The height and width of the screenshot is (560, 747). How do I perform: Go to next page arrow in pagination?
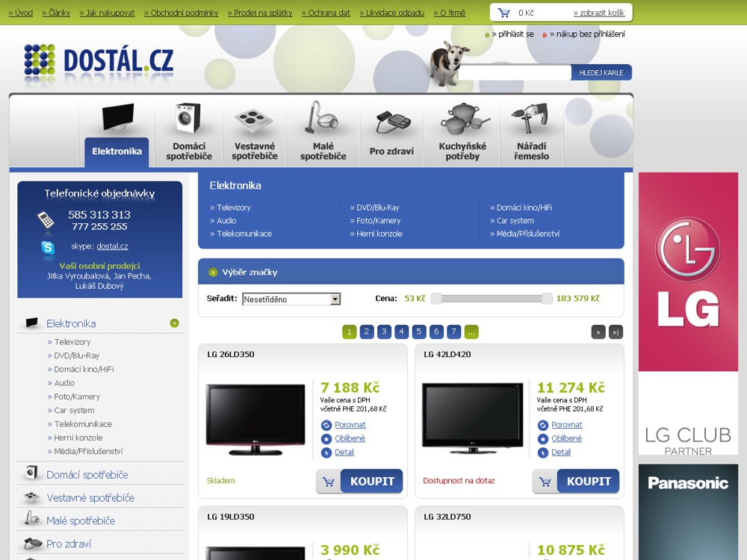598,332
